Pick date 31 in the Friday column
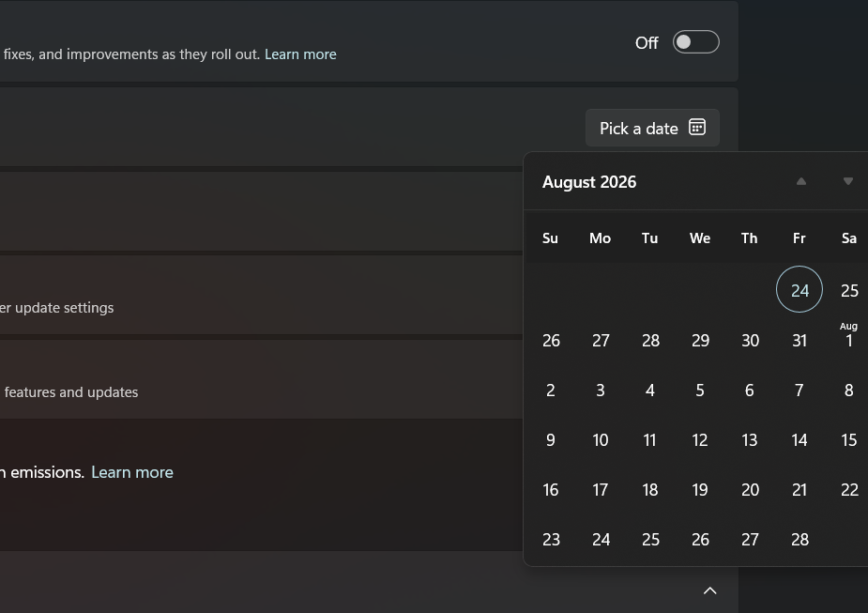868x613 pixels. 799,341
